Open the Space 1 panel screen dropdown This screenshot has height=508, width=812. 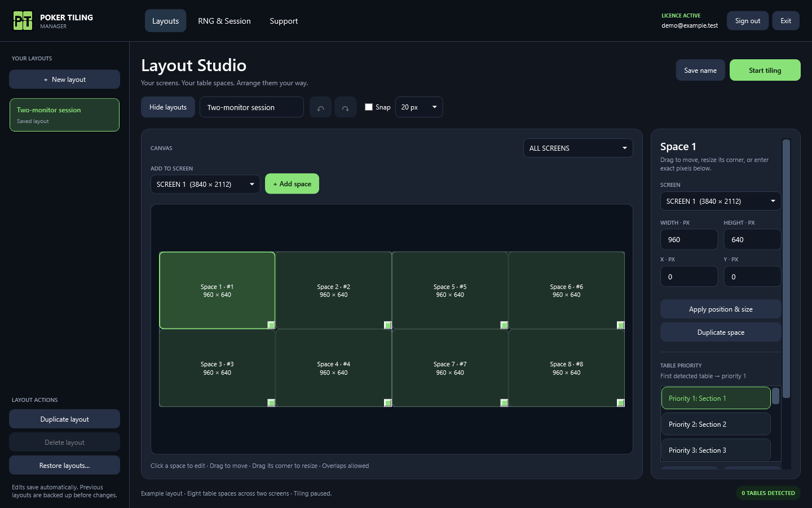[x=721, y=201]
